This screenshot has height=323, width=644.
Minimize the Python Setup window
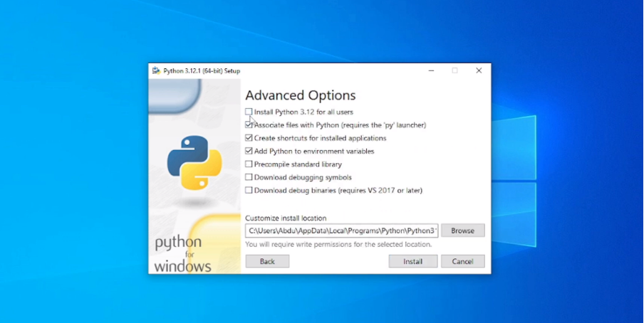click(x=431, y=70)
